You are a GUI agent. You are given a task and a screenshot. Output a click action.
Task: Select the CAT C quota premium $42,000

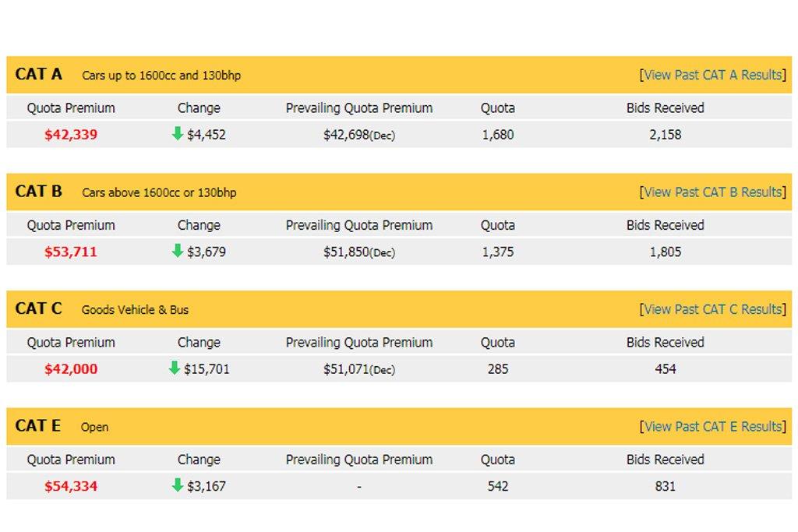[71, 369]
